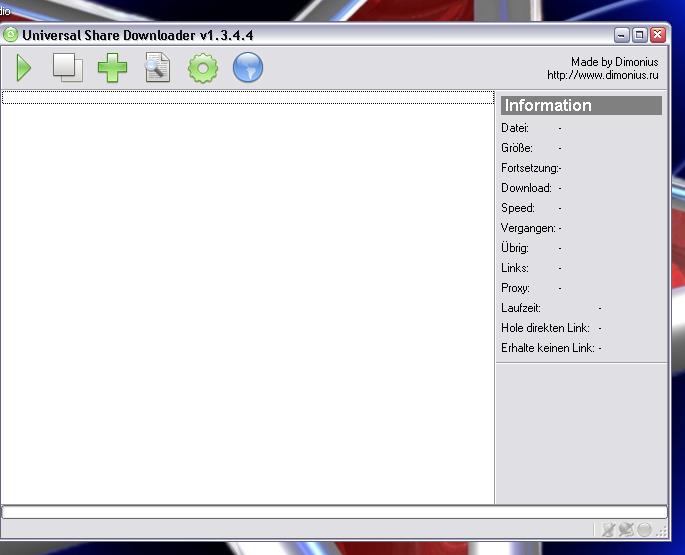Click the Hole direkten Link: label
Screen dimensions: 685x555
pyautogui.click(x=545, y=328)
